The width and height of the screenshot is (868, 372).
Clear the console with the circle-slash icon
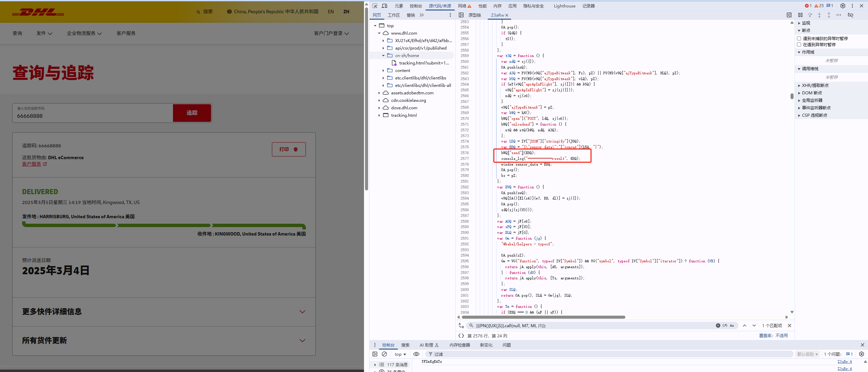pyautogui.click(x=384, y=354)
